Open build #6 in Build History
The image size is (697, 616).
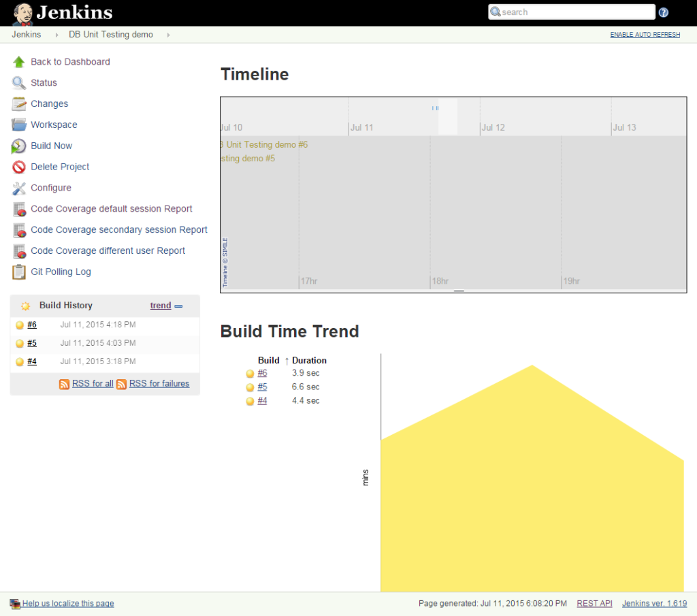[x=32, y=325]
